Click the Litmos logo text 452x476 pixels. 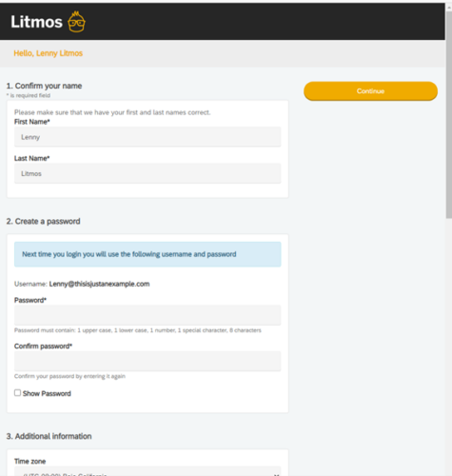pos(36,22)
